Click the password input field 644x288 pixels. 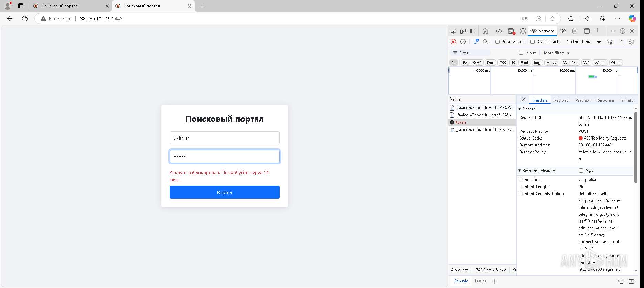[x=224, y=156]
